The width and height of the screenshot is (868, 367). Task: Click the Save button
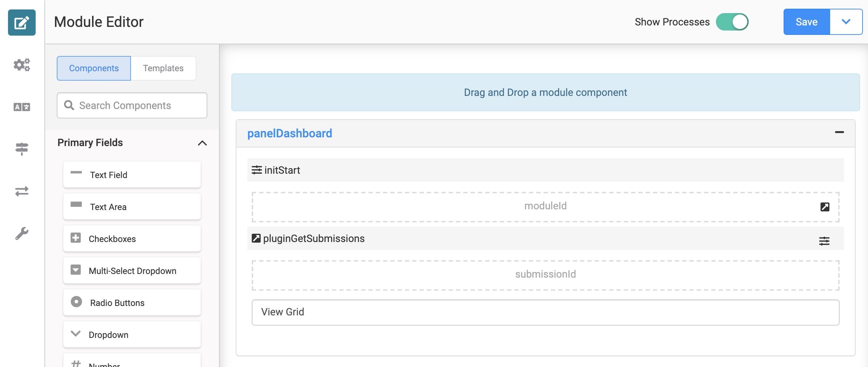(x=807, y=22)
